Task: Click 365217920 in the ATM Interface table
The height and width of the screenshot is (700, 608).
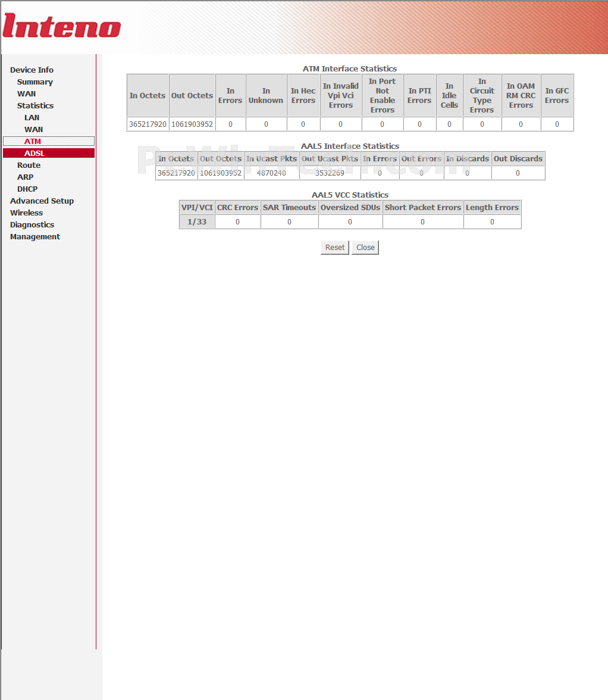Action: pyautogui.click(x=148, y=124)
